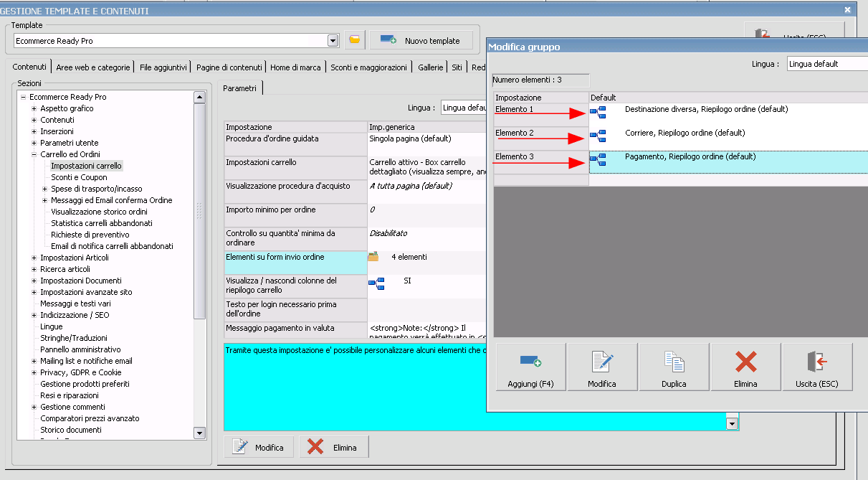Click Lingua combo in Parametri panel
The image size is (868, 480).
click(464, 108)
